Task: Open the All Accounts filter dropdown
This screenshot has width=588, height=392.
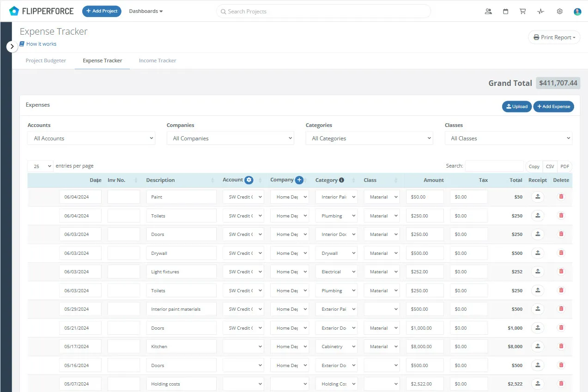Action: click(x=91, y=138)
